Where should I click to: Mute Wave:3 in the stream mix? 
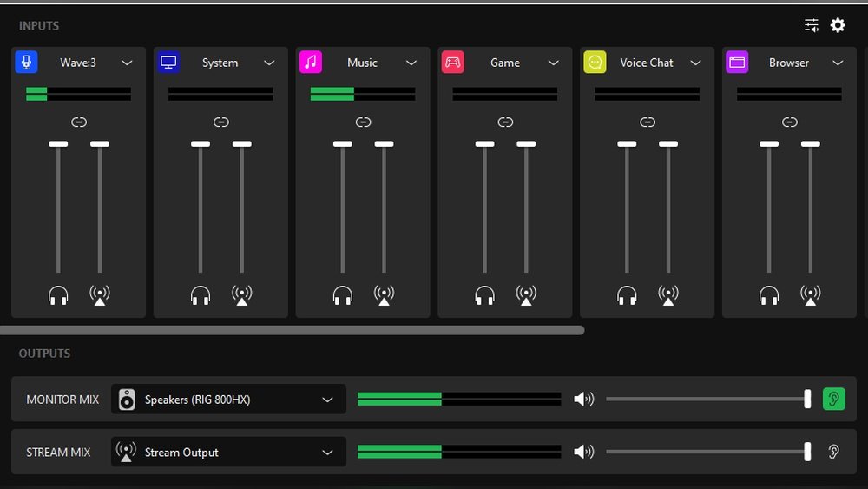click(100, 295)
